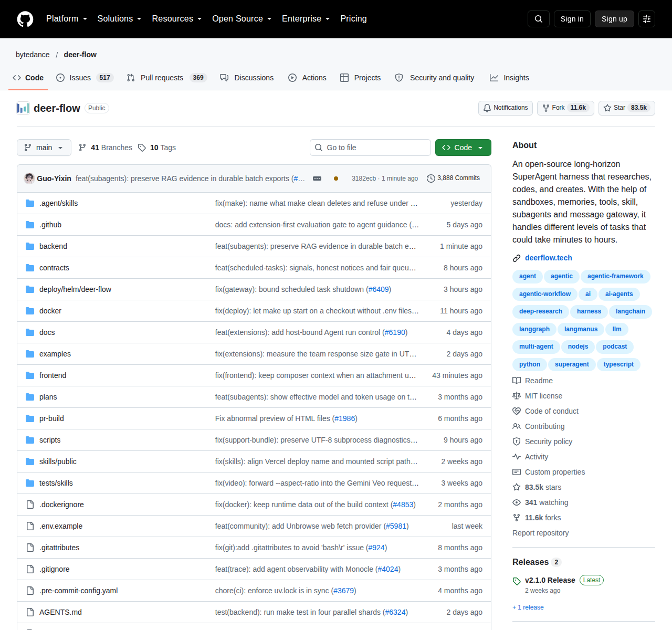Click the deer-flow repository avatar icon
The image size is (672, 630).
pos(23,108)
